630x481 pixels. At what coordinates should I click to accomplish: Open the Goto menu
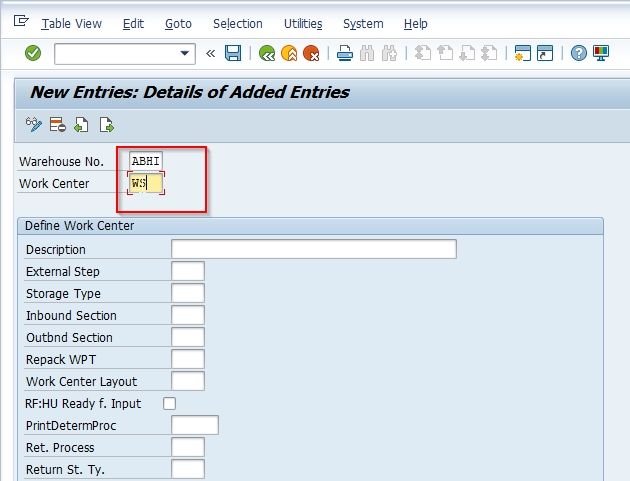click(x=178, y=24)
